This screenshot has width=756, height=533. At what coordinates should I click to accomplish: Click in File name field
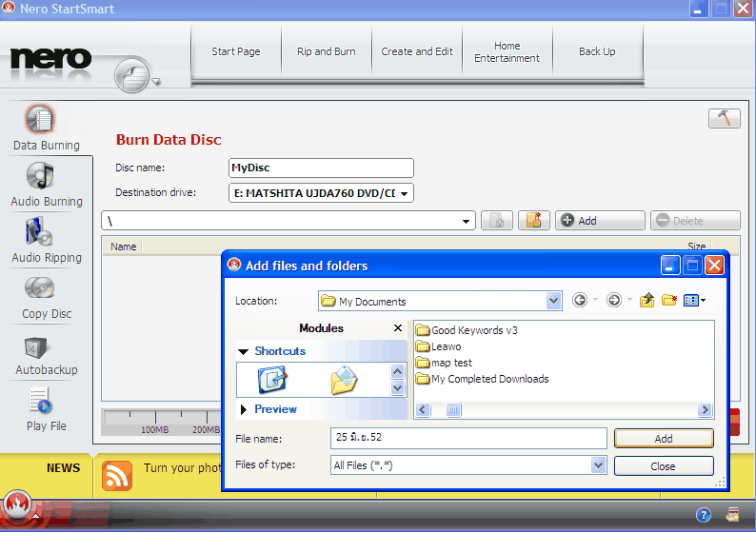(x=468, y=438)
